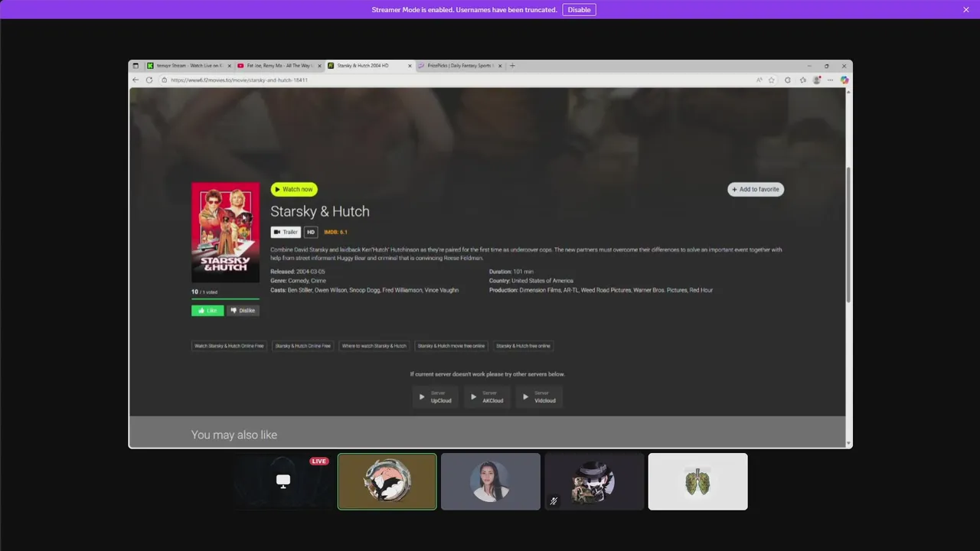Close the Fat Joe, Remy Ma tab

319,66
